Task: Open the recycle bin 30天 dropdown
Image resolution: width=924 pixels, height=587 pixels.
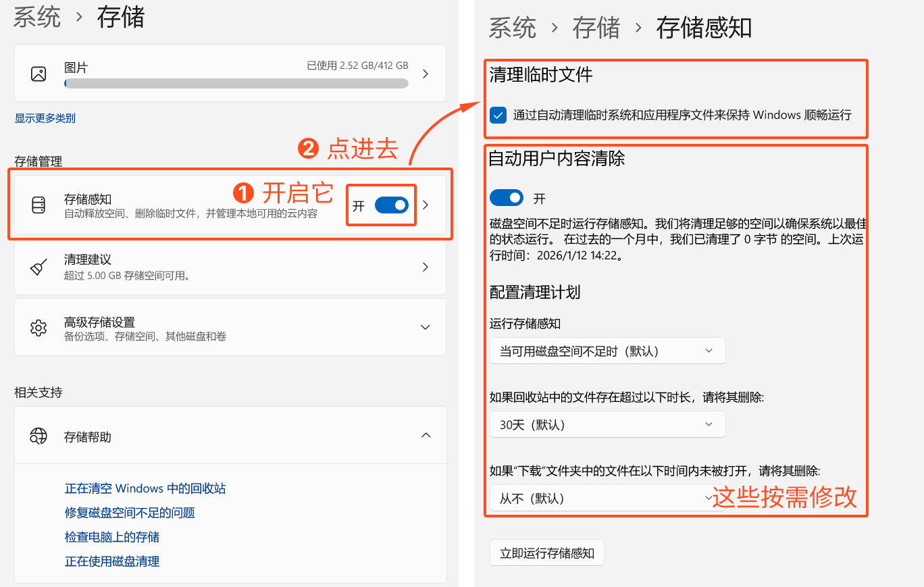Action: (x=607, y=424)
